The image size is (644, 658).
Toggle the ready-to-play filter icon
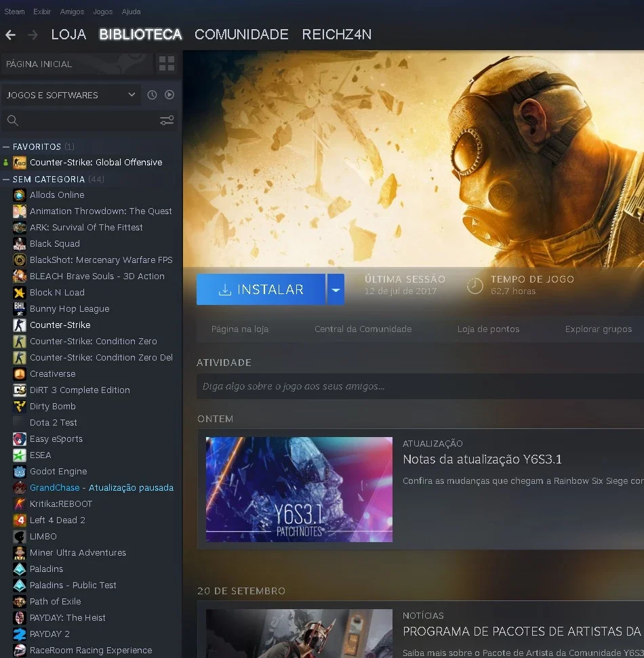[x=169, y=95]
